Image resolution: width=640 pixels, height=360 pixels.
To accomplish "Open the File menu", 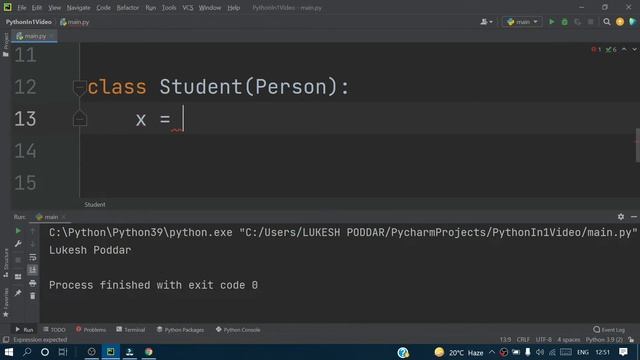I will (x=22, y=8).
